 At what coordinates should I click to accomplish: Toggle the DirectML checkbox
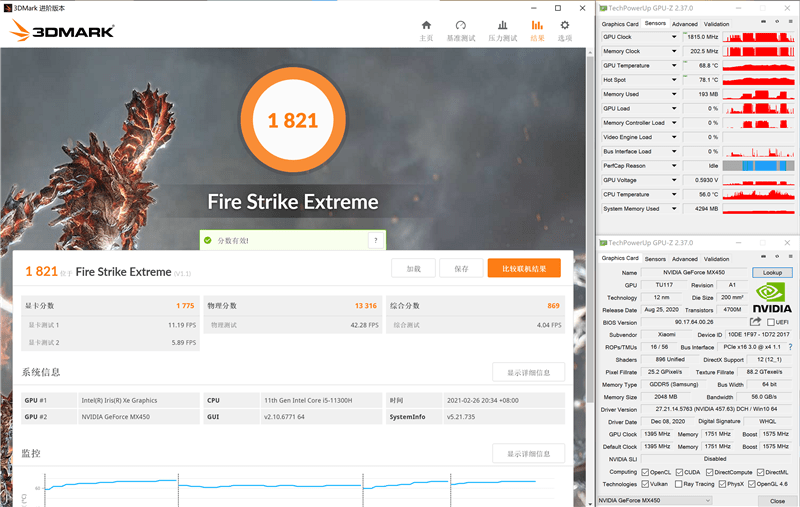(760, 472)
